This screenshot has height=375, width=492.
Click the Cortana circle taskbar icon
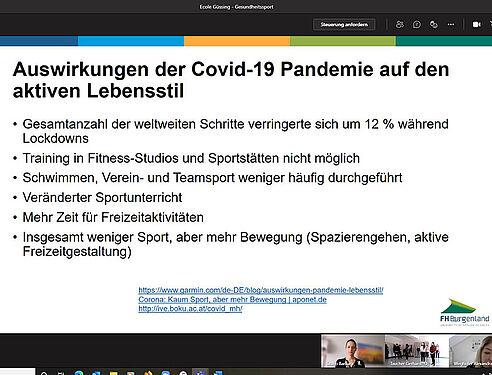tap(44, 373)
